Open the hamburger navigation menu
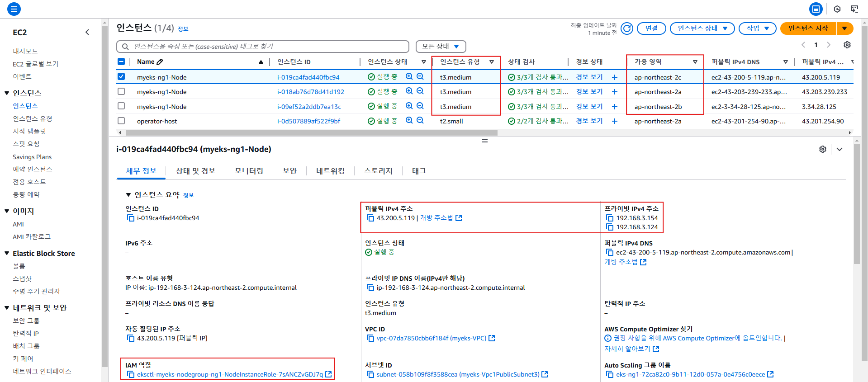 [14, 9]
